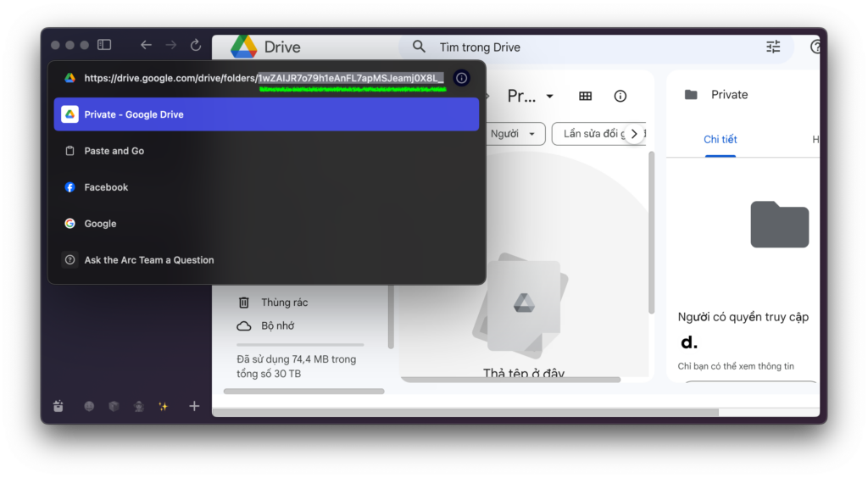Reload the current page
This screenshot has height=478, width=868.
click(196, 45)
